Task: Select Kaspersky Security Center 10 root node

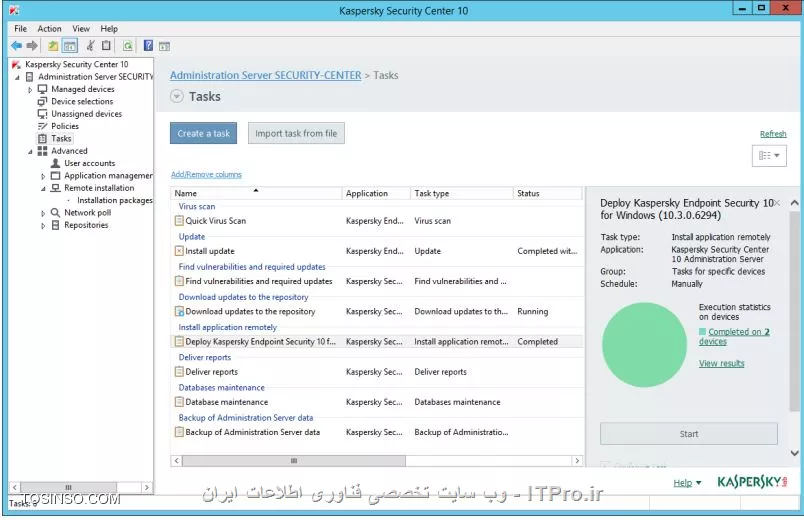Action: tap(76, 64)
